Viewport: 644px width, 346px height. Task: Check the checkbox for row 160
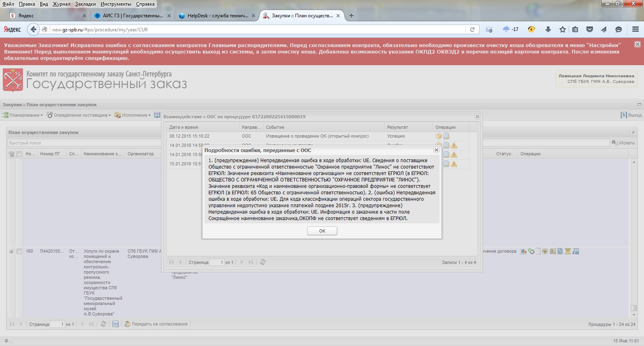pos(19,251)
